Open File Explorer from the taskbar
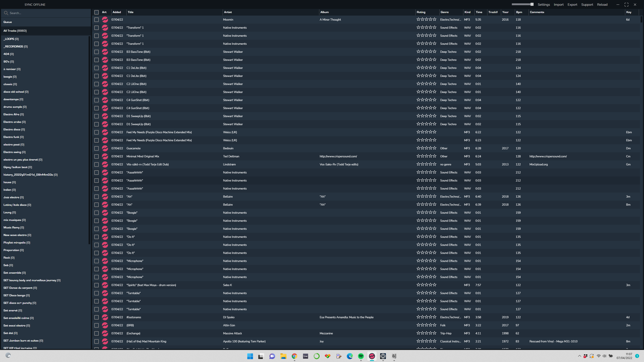Viewport: 644px width, 362px height. pyautogui.click(x=283, y=356)
